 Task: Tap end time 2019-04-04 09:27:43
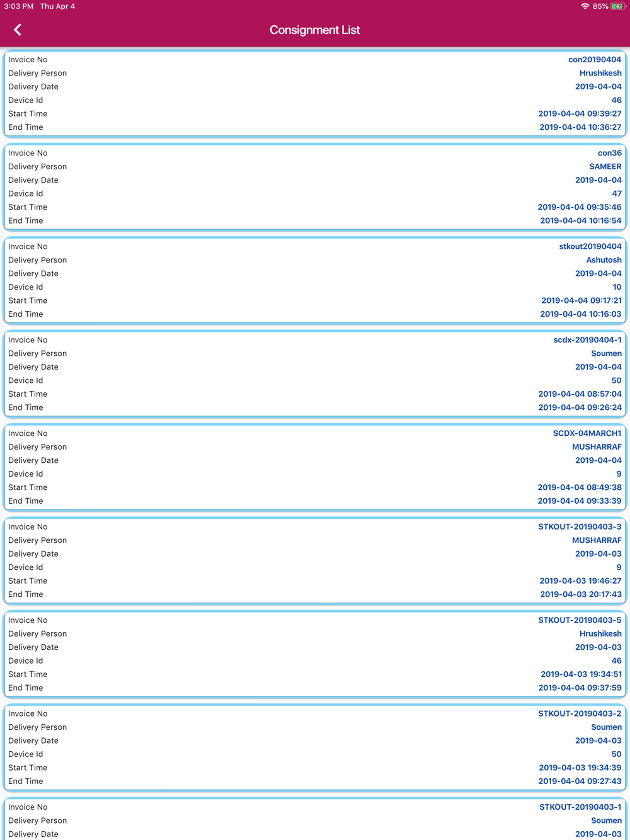click(580, 781)
